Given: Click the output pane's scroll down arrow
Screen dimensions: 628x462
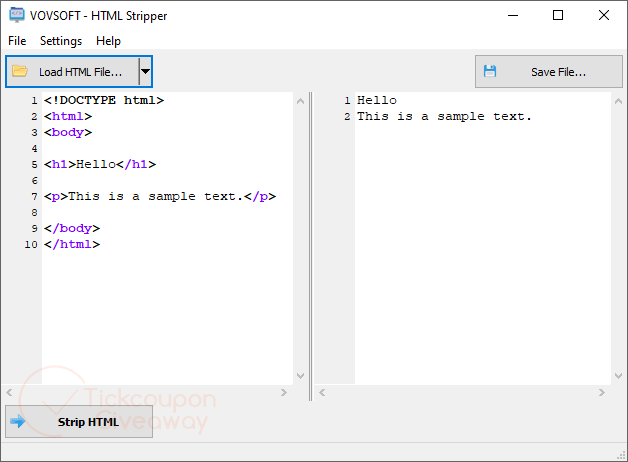Looking at the screenshot, I should [618, 376].
